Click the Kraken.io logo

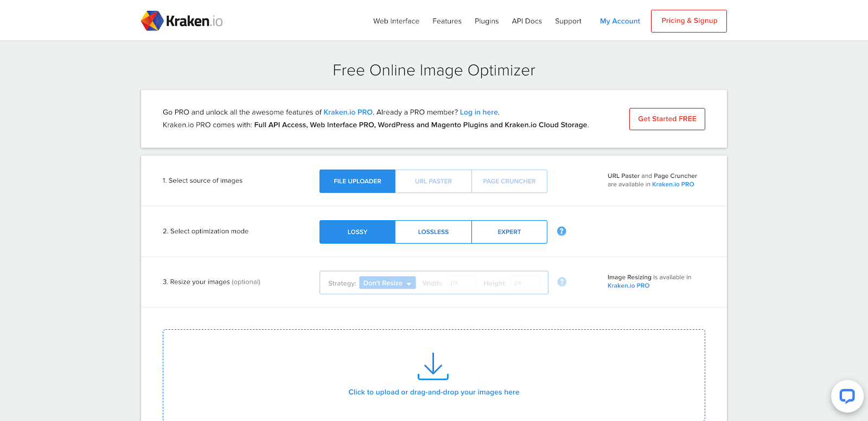(x=182, y=21)
